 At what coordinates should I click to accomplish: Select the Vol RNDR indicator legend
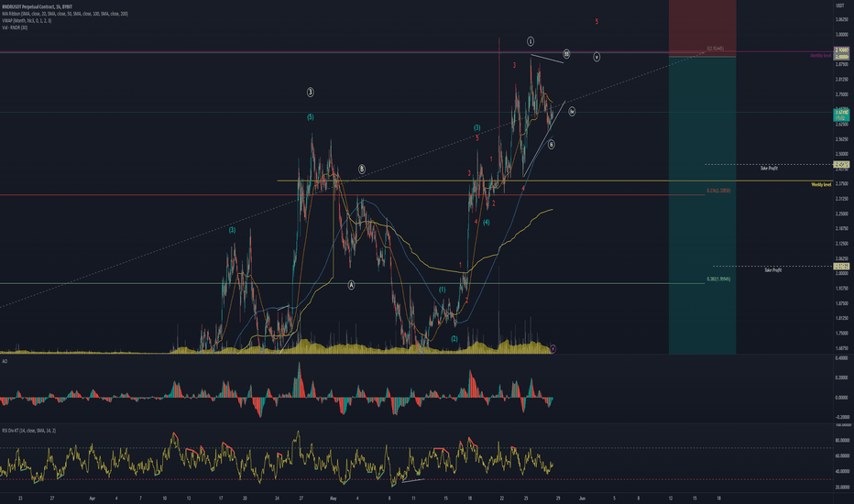(x=15, y=27)
